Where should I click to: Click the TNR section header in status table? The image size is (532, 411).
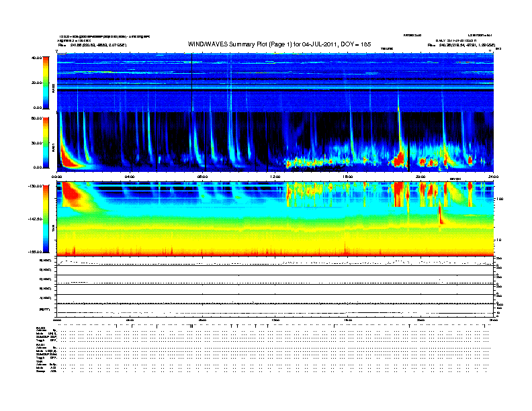39,361
